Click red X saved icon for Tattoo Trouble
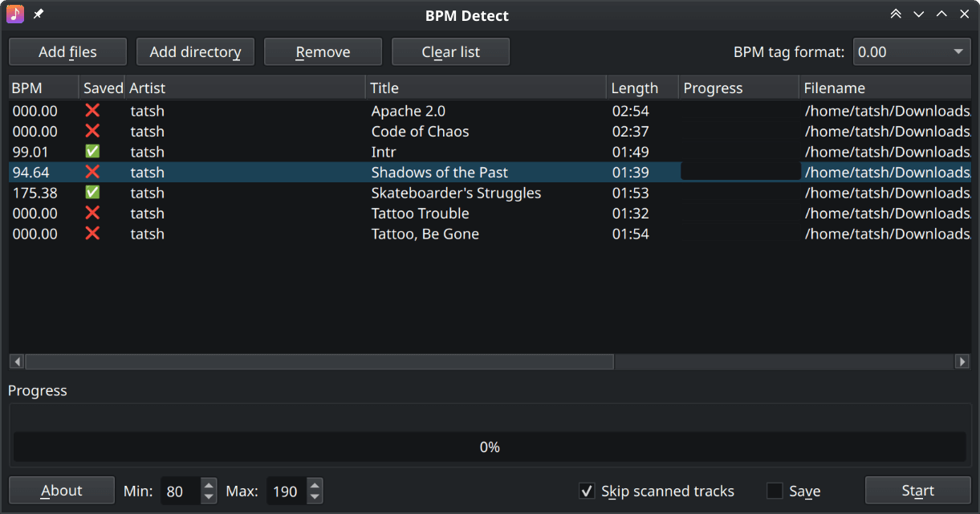Viewport: 980px width, 514px height. click(x=92, y=213)
